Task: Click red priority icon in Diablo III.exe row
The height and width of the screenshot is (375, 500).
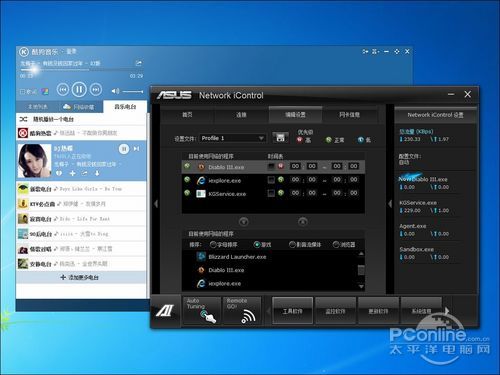Action: [x=281, y=166]
